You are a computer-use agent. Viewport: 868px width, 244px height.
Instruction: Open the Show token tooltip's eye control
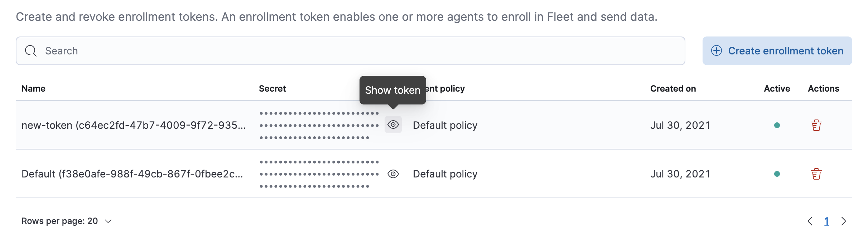[393, 125]
